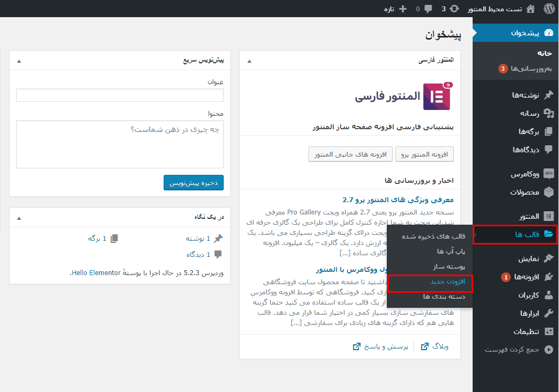The height and width of the screenshot is (392, 559).
Task: Choose افزودن جدید in templates flyout
Action: pos(448,282)
